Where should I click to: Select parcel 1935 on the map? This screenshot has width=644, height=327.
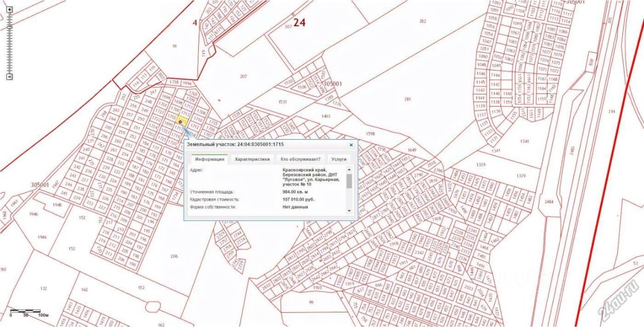[x=316, y=288]
